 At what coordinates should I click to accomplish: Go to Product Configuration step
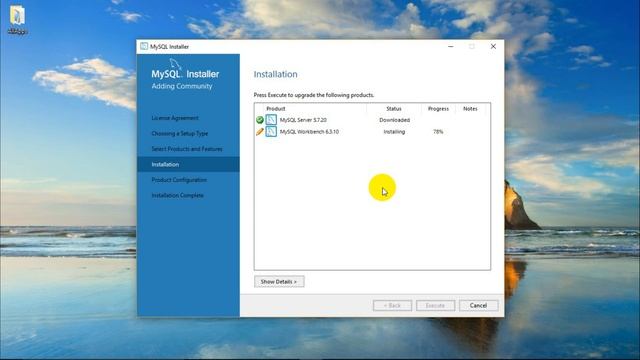coord(179,180)
